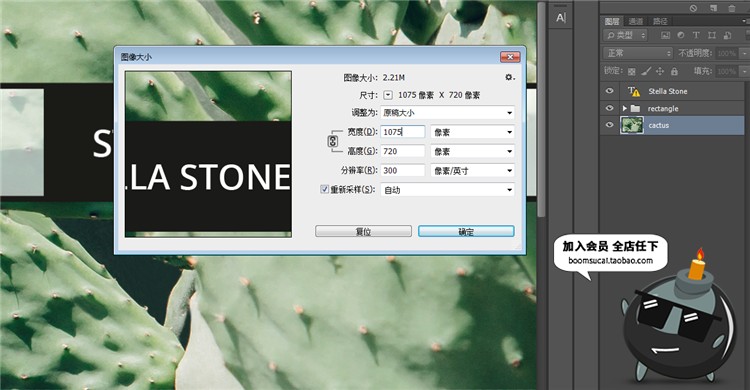Hide the Stella Stone text layer

(609, 91)
